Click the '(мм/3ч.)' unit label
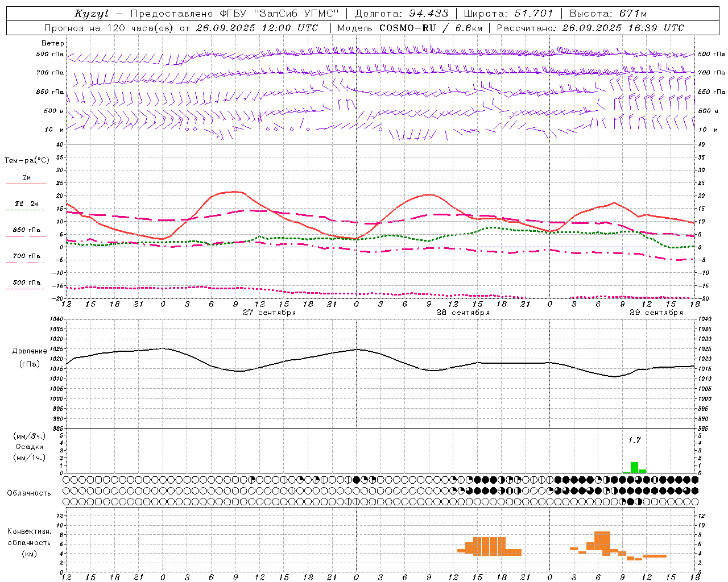Image resolution: width=728 pixels, height=582 pixels. click(30, 436)
